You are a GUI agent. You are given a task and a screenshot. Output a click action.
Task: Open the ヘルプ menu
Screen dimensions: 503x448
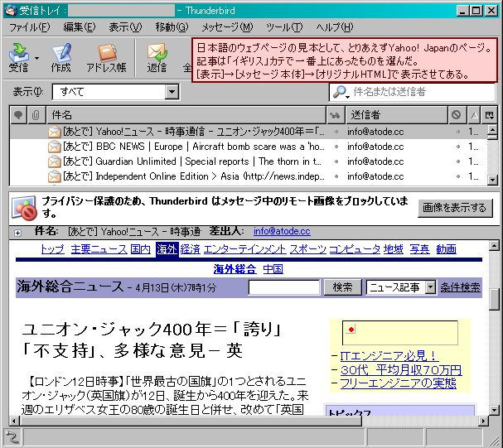pos(335,27)
